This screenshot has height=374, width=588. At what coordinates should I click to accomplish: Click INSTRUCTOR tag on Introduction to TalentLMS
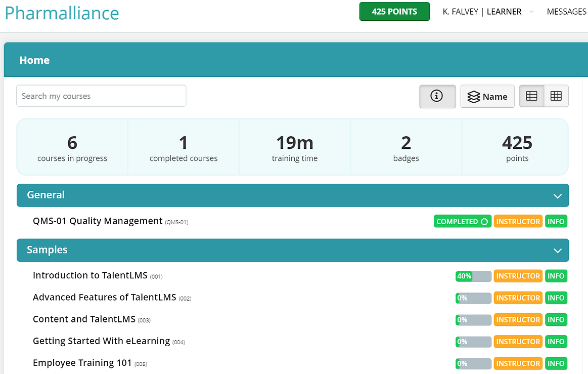pos(518,276)
